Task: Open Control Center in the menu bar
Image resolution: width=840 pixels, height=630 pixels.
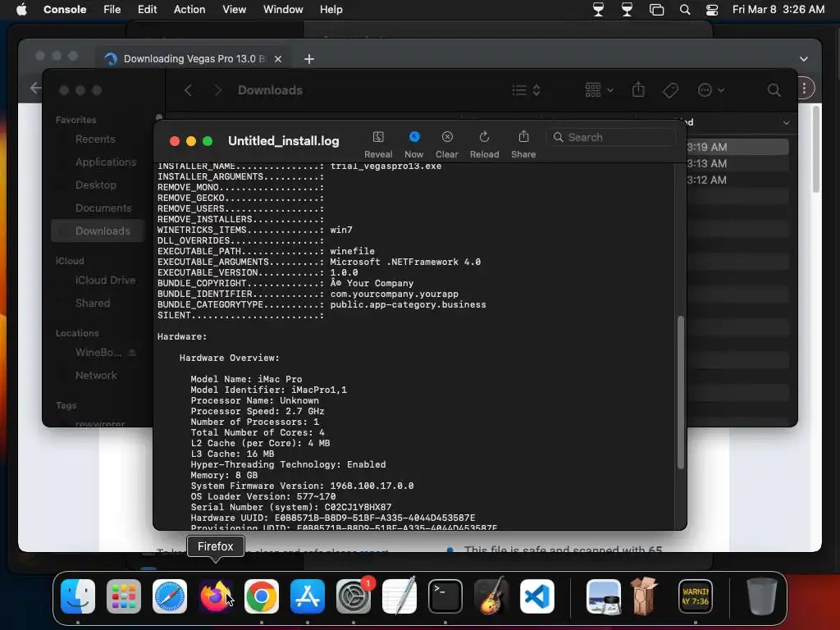Action: (x=712, y=10)
